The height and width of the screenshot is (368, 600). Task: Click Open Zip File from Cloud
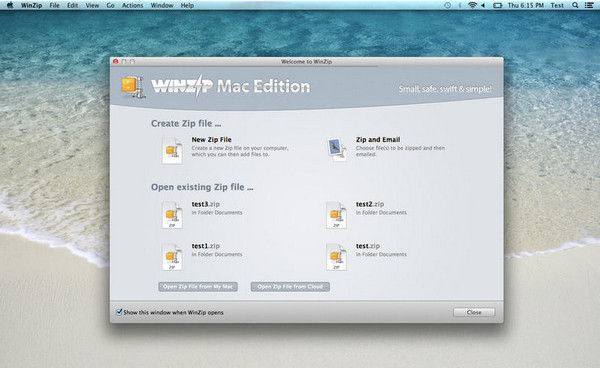click(x=290, y=287)
